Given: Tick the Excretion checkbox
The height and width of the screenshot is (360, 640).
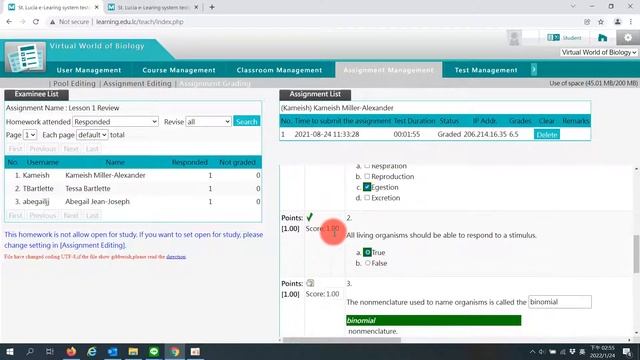Looking at the screenshot, I should tap(367, 198).
